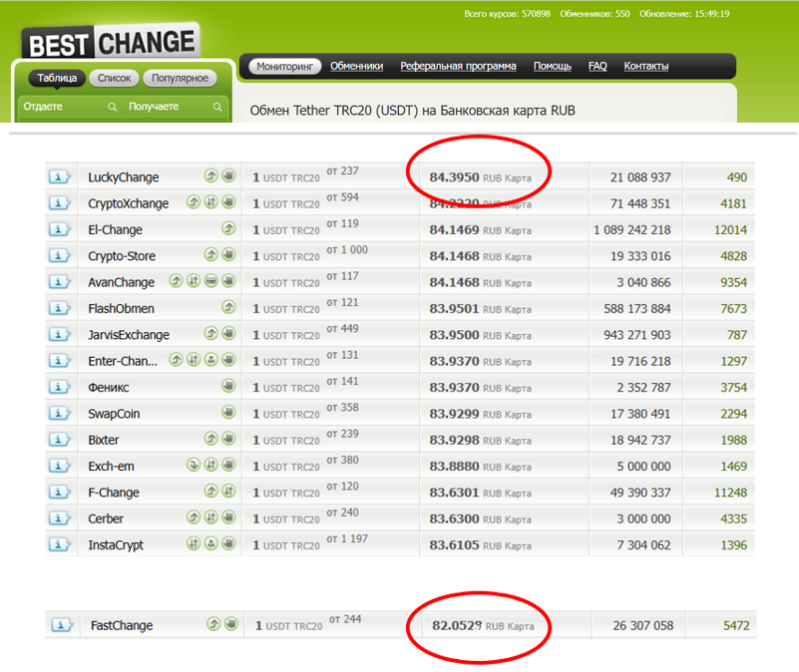The height and width of the screenshot is (672, 799).
Task: Click the reviews count 12014
Action: 730,229
